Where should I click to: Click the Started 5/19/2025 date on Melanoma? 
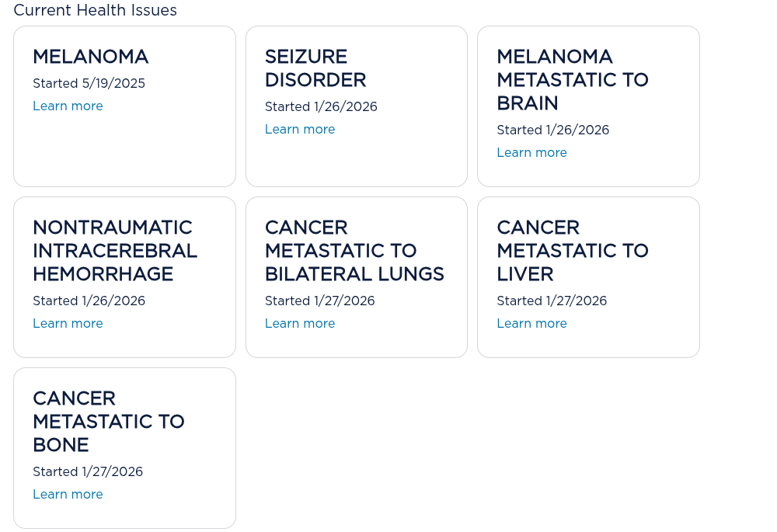[x=89, y=84]
